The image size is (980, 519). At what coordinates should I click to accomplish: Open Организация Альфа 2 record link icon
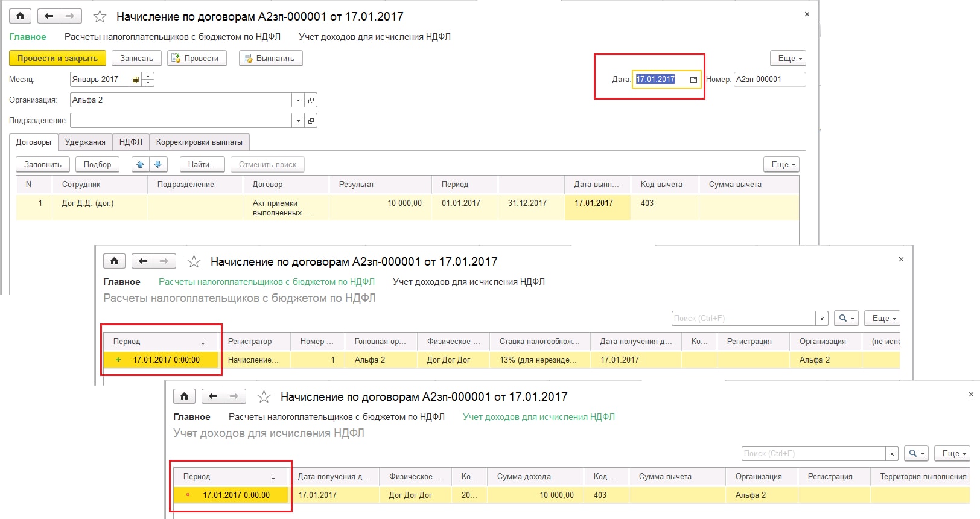[311, 100]
